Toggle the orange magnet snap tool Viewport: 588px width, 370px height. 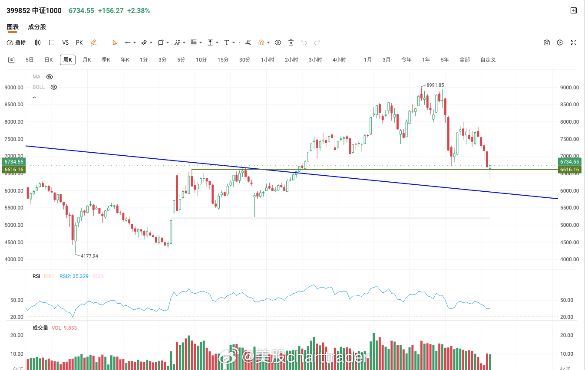coord(261,43)
